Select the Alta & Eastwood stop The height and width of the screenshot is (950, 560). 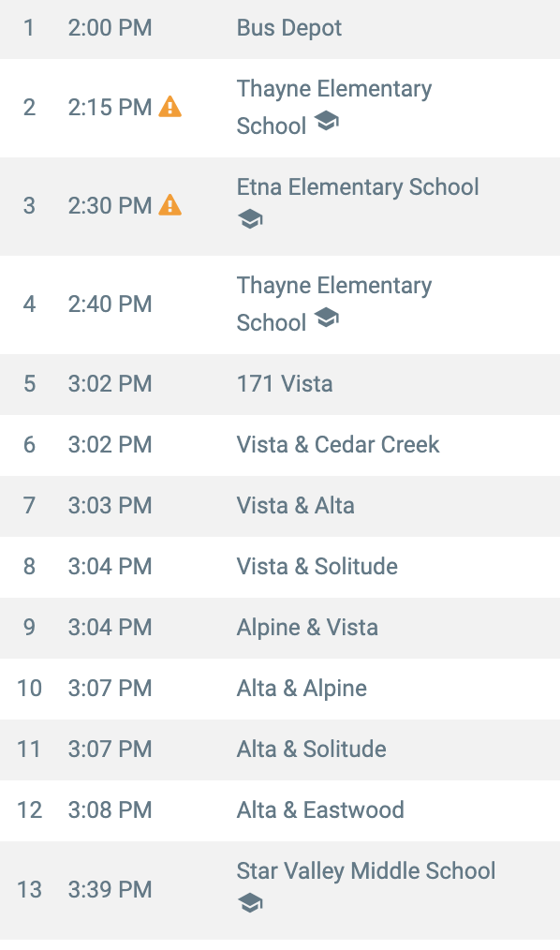[x=280, y=810]
